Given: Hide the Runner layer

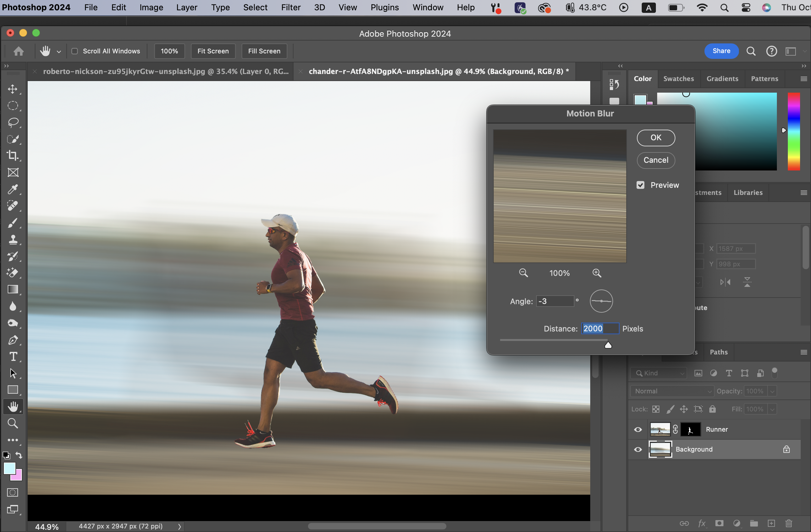Looking at the screenshot, I should (x=638, y=429).
